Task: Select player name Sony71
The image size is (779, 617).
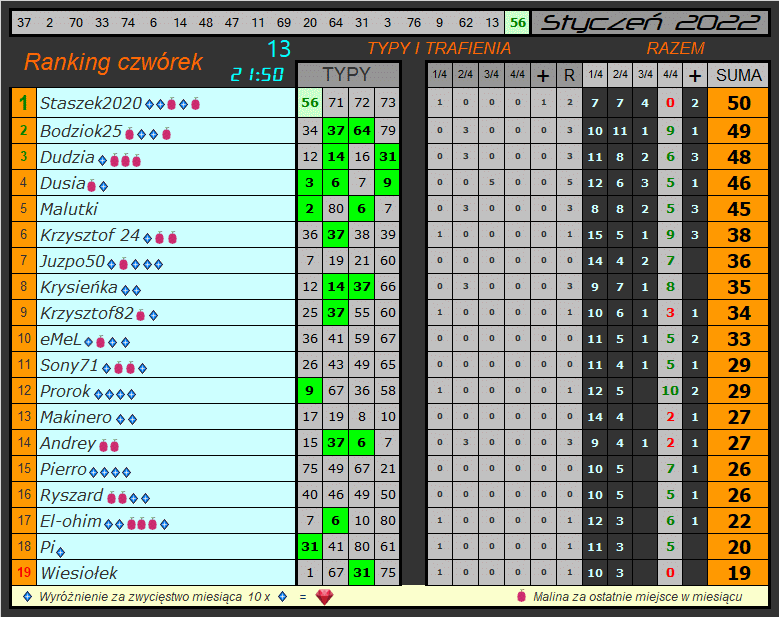Action: click(69, 365)
